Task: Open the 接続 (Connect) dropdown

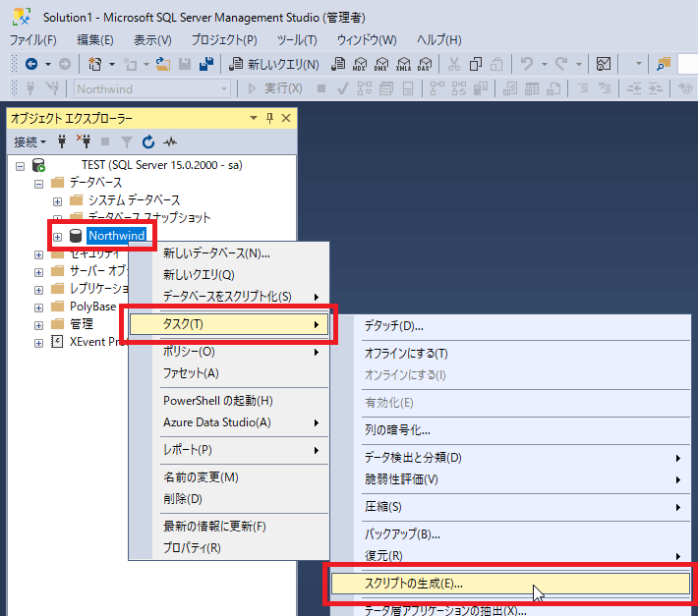Action: [x=29, y=141]
